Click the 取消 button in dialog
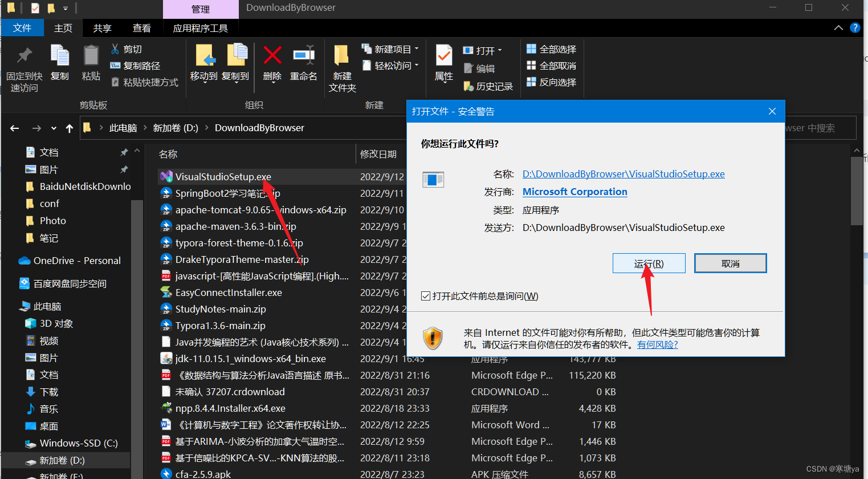The width and height of the screenshot is (868, 479). 730,263
